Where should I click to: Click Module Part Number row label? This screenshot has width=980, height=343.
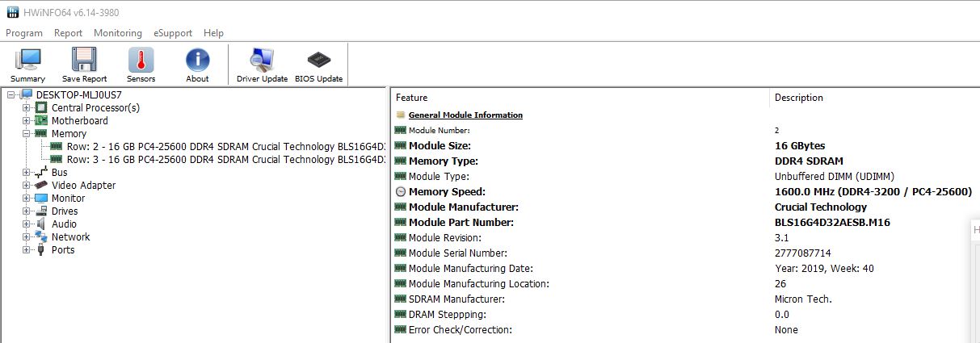461,223
